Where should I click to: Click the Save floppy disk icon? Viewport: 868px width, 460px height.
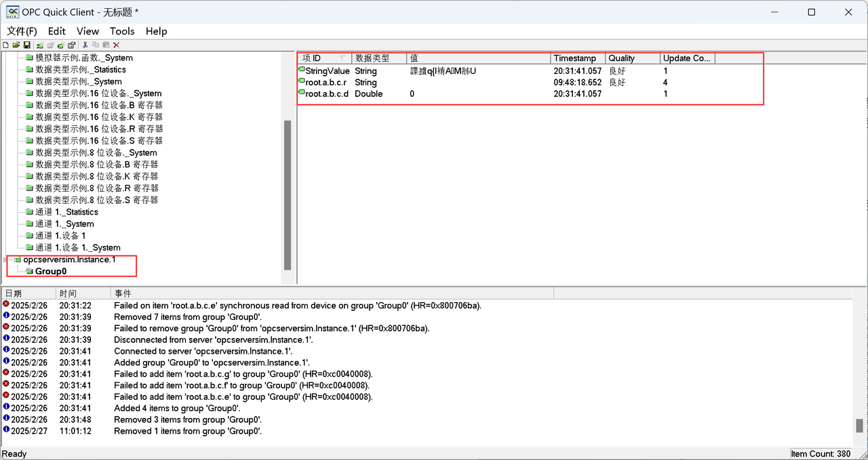(x=26, y=45)
